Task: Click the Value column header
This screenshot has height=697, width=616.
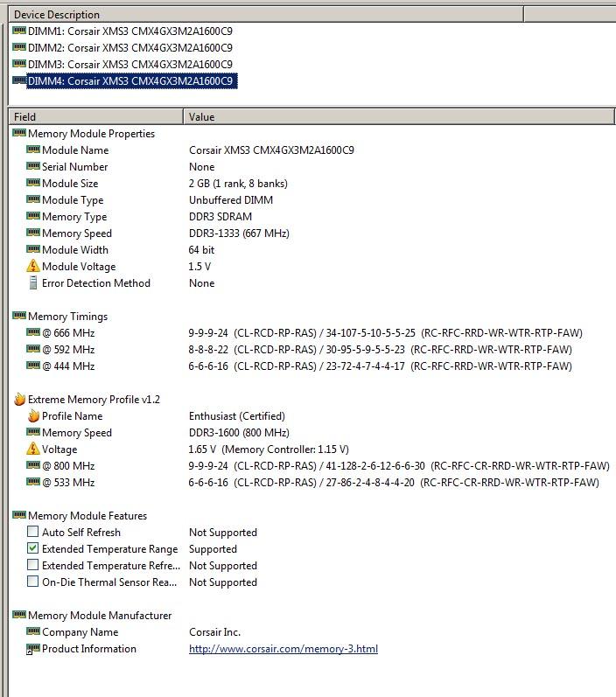Action: click(x=399, y=117)
